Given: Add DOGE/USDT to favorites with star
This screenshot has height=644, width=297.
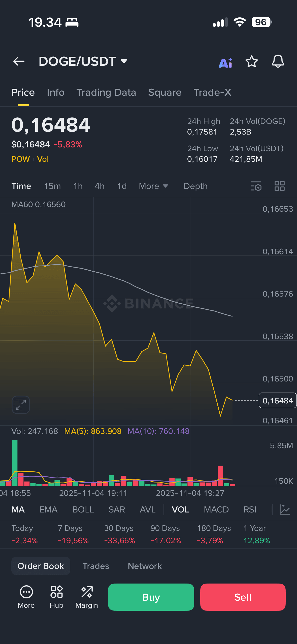Looking at the screenshot, I should click(x=251, y=61).
